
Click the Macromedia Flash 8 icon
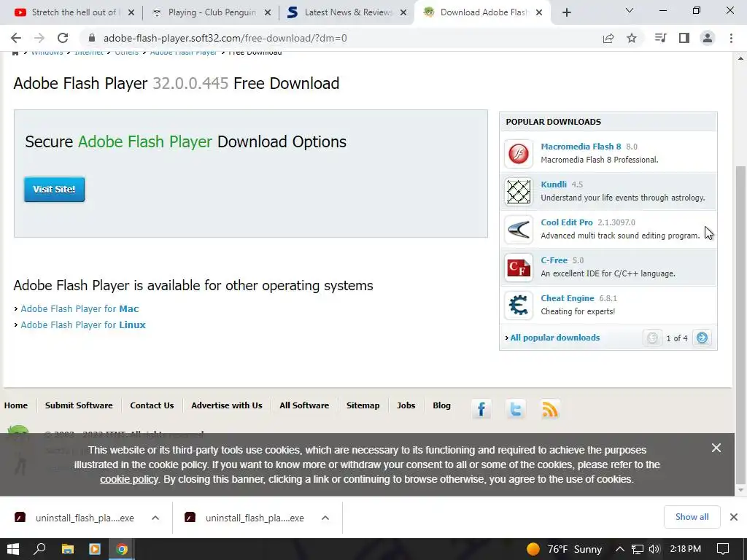pos(519,154)
